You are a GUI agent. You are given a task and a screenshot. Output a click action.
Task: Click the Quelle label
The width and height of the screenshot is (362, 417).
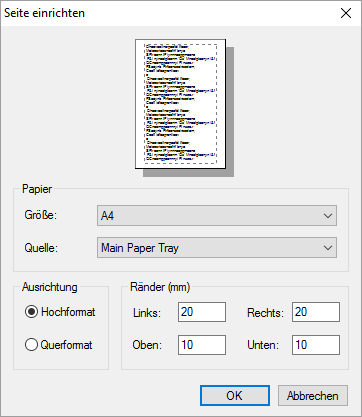click(41, 248)
